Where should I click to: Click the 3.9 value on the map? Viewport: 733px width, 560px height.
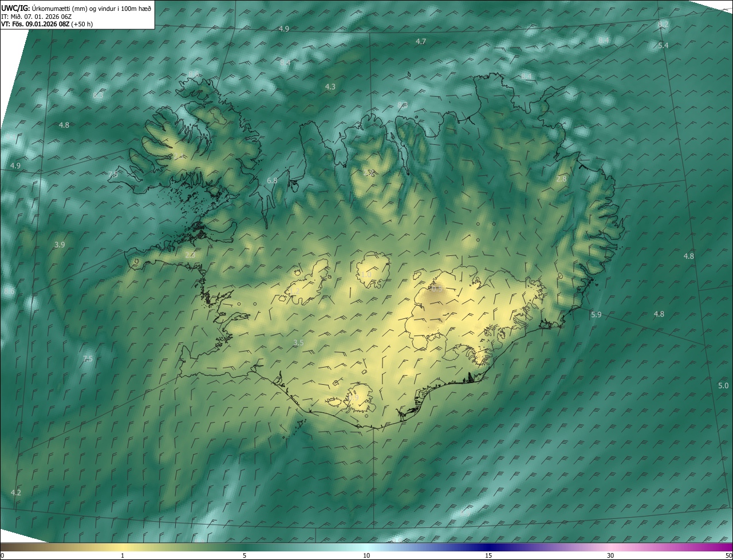[x=60, y=244]
